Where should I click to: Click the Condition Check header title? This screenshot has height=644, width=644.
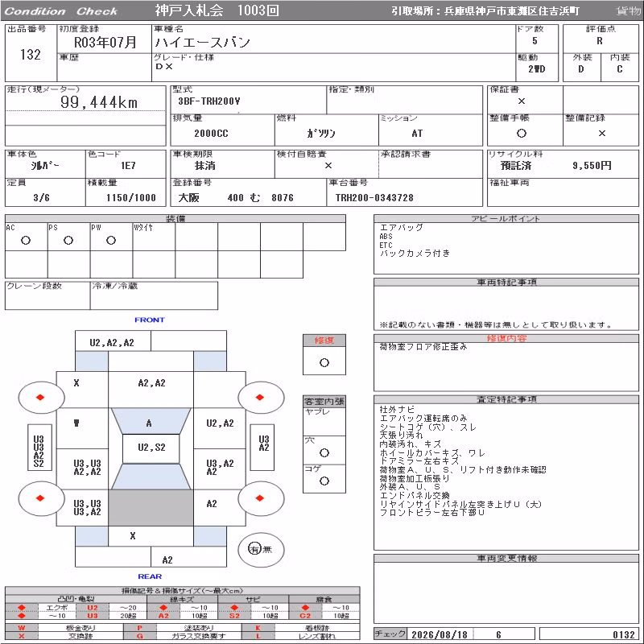61,11
